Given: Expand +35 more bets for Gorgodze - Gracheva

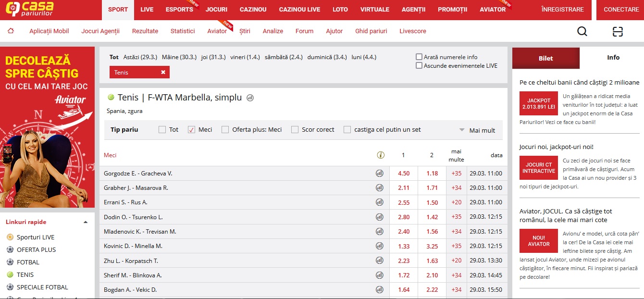Looking at the screenshot, I should [x=457, y=173].
